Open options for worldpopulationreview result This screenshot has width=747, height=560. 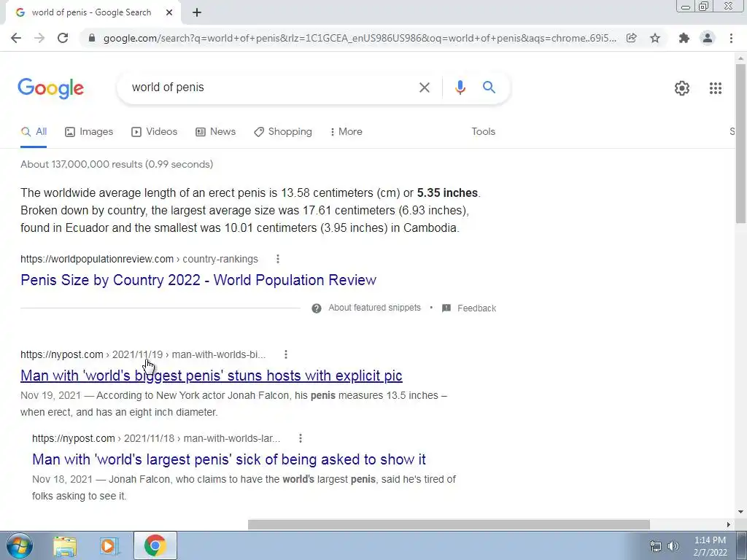pyautogui.click(x=278, y=259)
